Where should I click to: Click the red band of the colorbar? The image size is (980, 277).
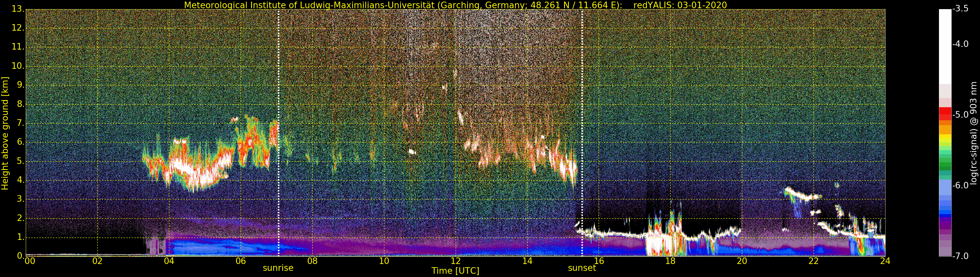pyautogui.click(x=945, y=113)
